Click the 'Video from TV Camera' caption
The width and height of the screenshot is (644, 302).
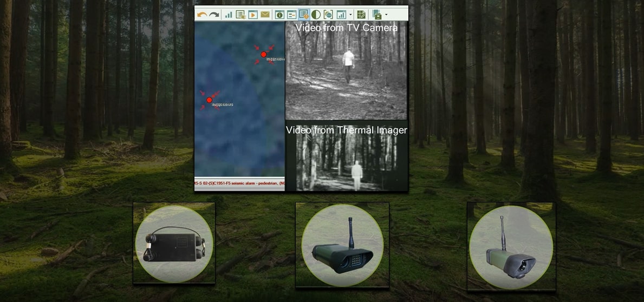coord(347,28)
